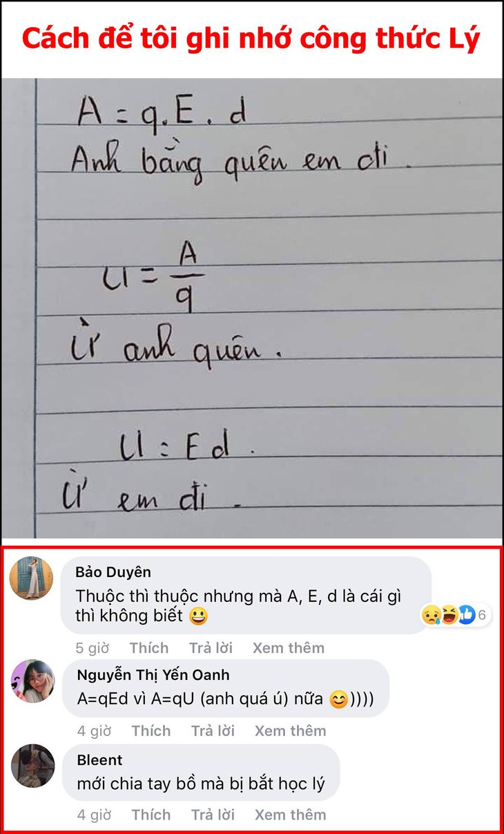Open Nguyễn Thị Yến Oanh's avatar picture
The height and width of the screenshot is (834, 504).
32,681
